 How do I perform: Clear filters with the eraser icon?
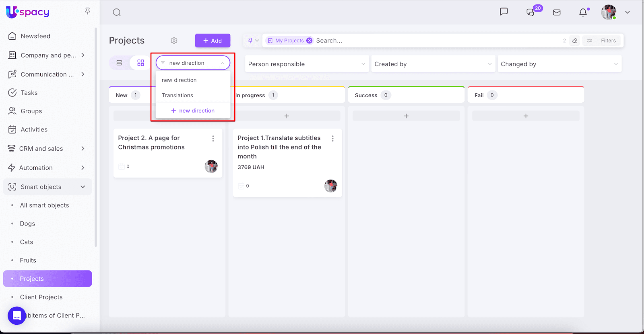click(575, 41)
